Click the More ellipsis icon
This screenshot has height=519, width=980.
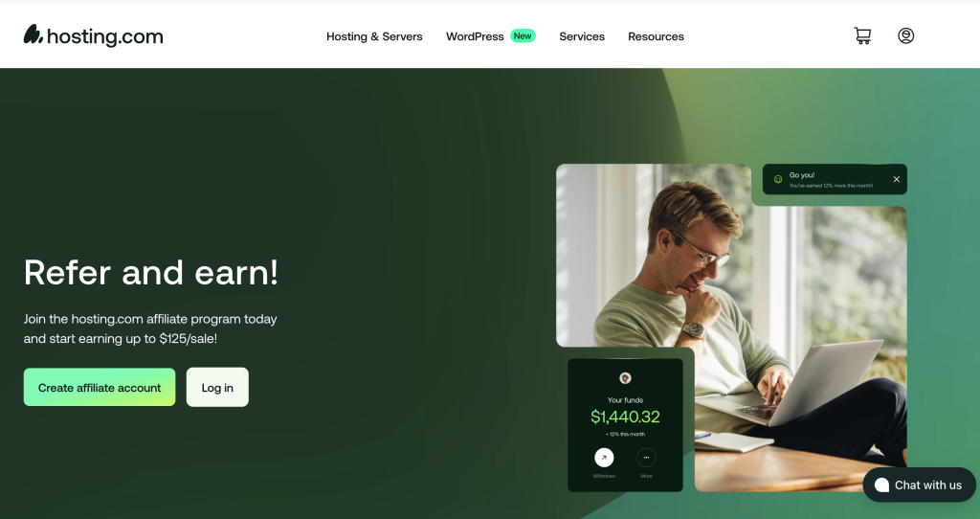point(646,458)
